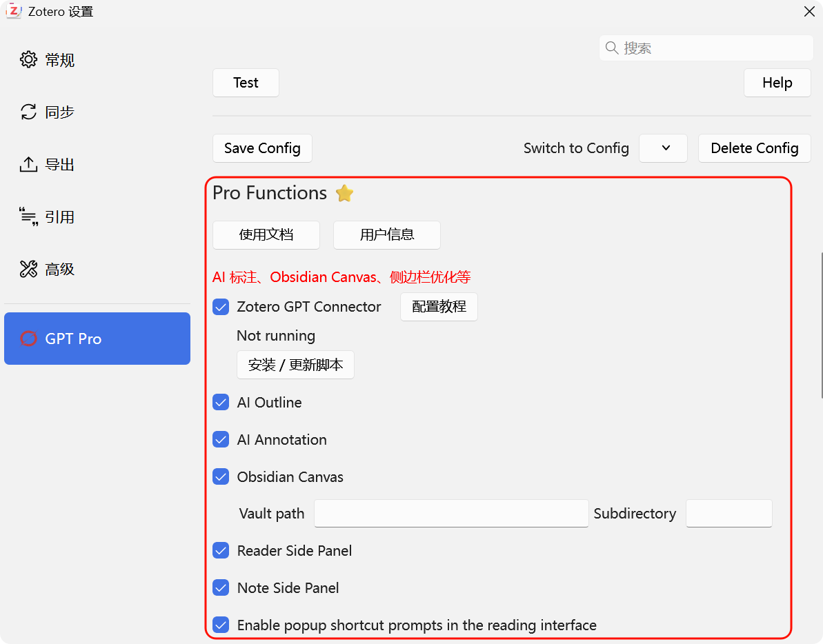
Task: Close the Zotero settings window
Action: pyautogui.click(x=809, y=12)
